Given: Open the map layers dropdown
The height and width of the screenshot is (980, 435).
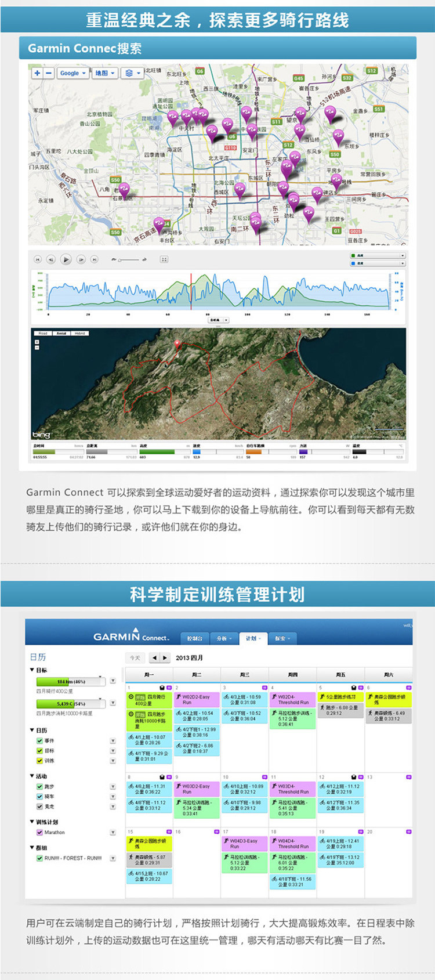Looking at the screenshot, I should click(x=132, y=73).
